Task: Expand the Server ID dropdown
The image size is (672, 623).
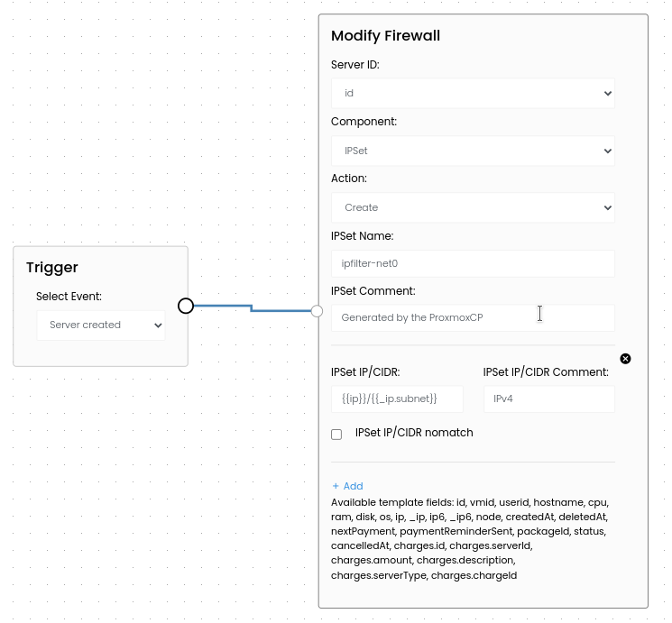Action: click(x=473, y=93)
